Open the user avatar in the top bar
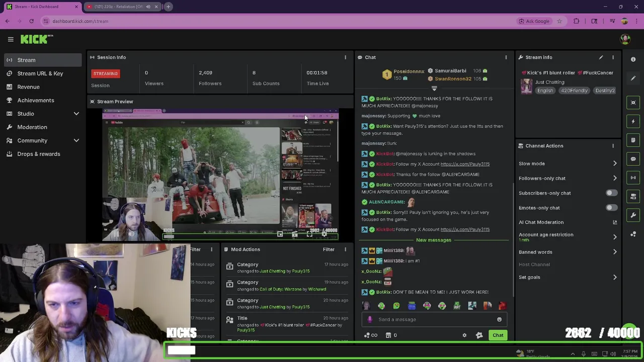 pos(625,39)
